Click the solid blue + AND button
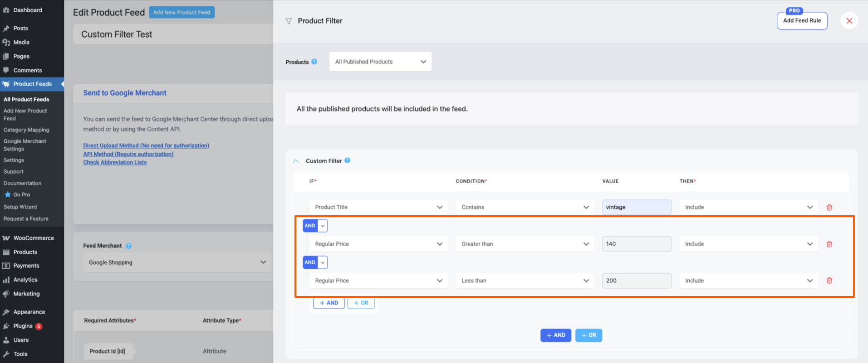The height and width of the screenshot is (363, 868). 555,335
